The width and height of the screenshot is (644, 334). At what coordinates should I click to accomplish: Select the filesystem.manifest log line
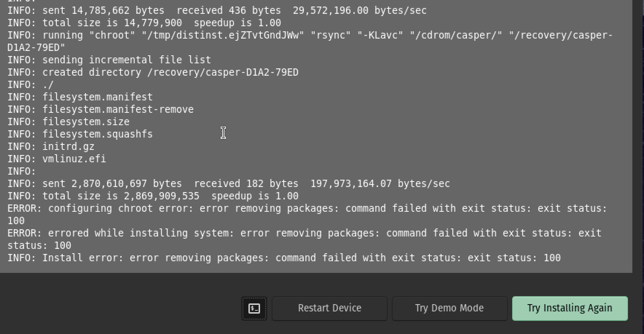[x=79, y=97]
